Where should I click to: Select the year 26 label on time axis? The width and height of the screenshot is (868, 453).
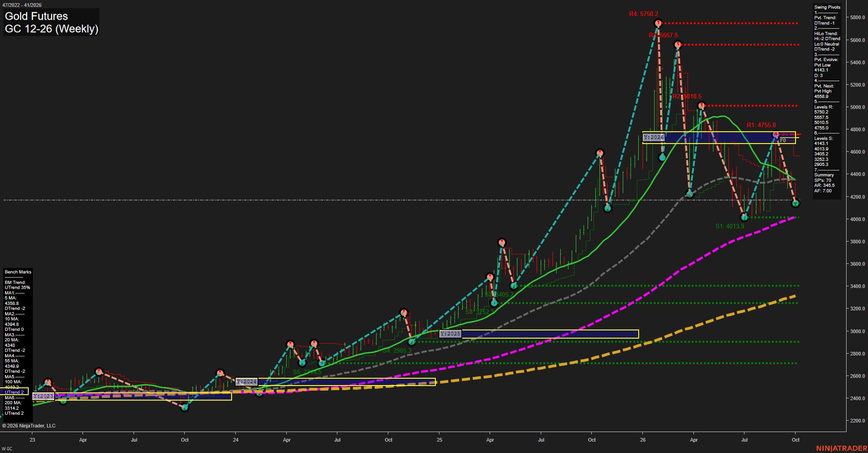(x=643, y=440)
